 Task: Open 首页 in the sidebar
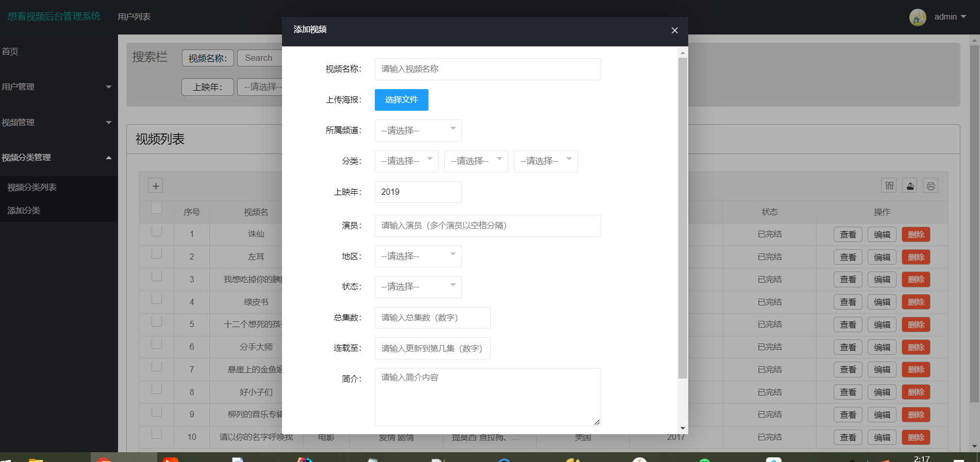click(x=10, y=52)
